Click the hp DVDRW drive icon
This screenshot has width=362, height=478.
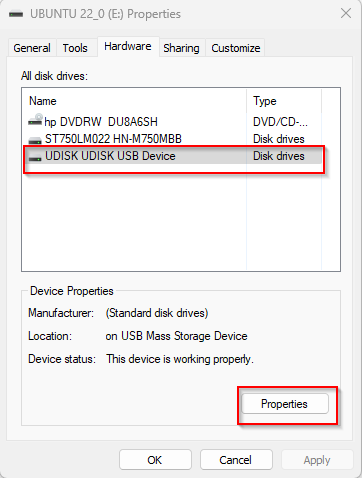point(35,120)
